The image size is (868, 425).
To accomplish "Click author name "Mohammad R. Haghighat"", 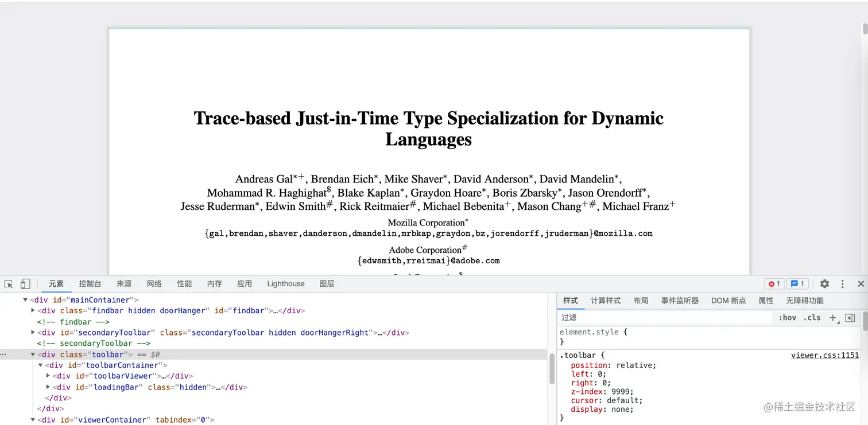I will point(267,193).
